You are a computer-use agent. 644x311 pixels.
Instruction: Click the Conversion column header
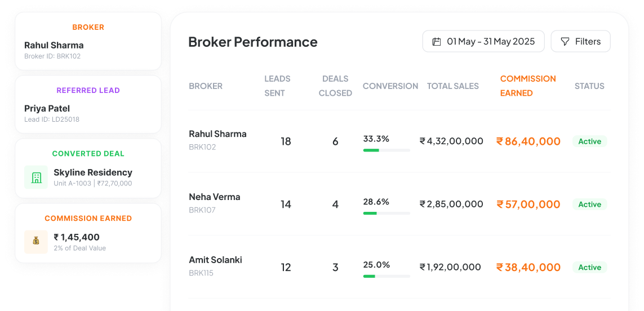[x=390, y=86]
